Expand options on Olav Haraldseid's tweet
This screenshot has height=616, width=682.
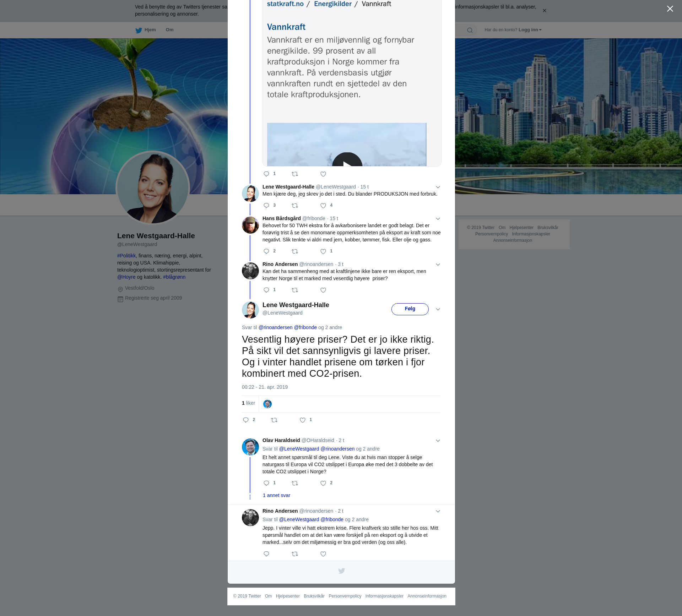coord(438,441)
